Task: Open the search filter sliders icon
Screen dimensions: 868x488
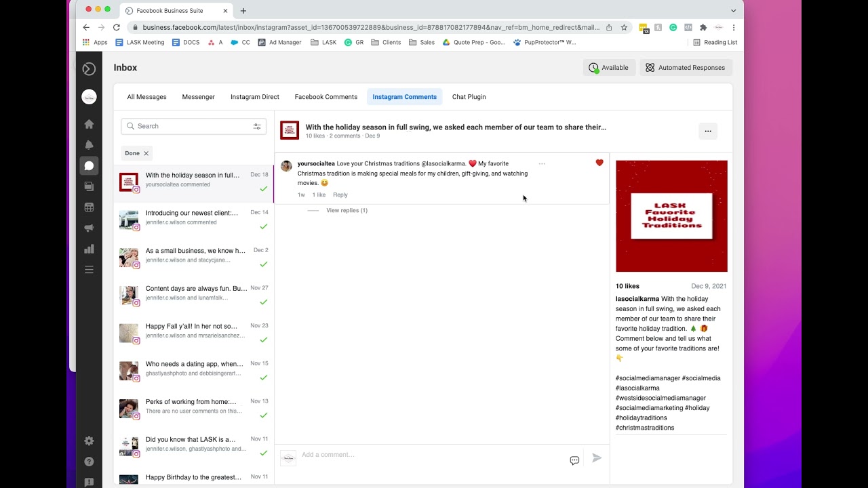Action: [x=257, y=126]
